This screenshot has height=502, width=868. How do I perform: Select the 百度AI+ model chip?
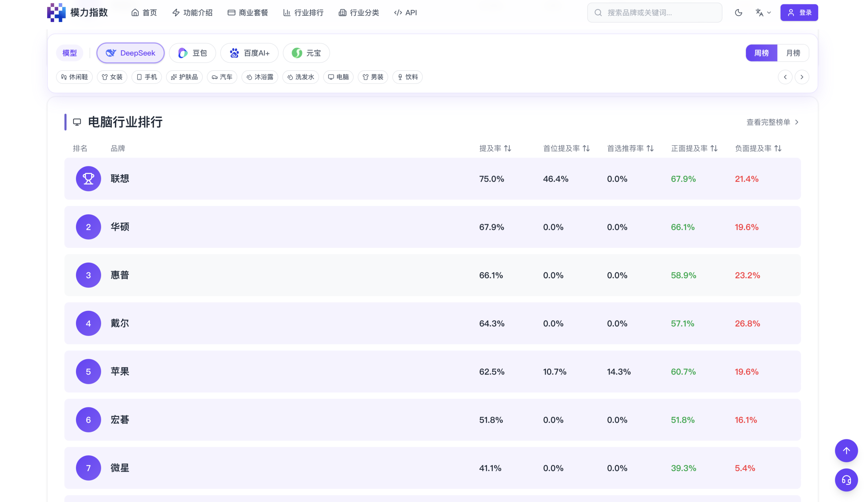[249, 53]
